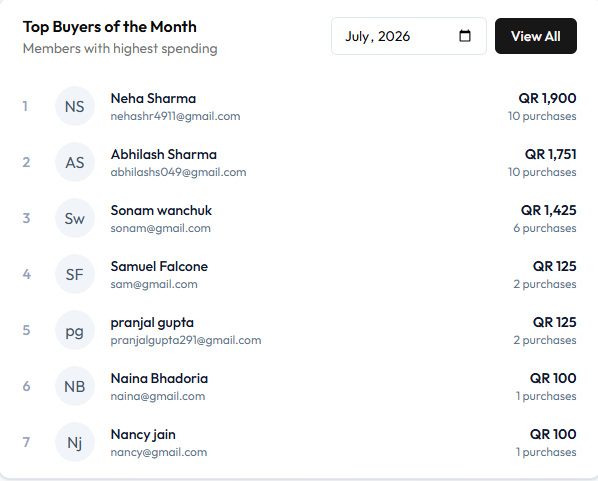The image size is (598, 481).
Task: Select the Sw avatar badge
Action: [75, 218]
